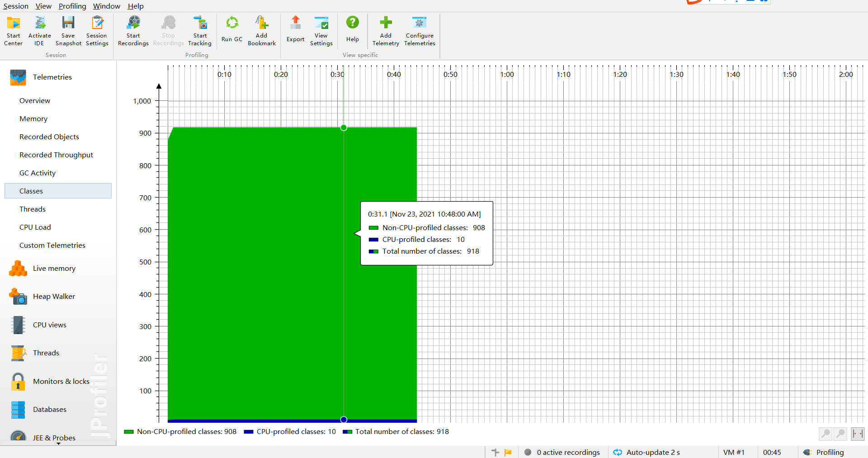Open the Profiling menu
Screen dimensions: 868x458
point(72,6)
